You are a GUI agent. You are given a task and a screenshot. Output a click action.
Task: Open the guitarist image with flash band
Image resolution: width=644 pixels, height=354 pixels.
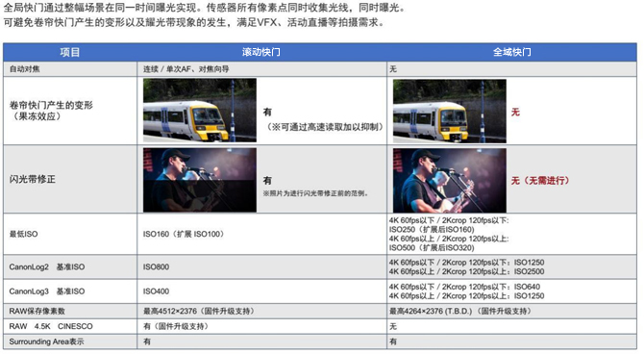pyautogui.click(x=200, y=180)
